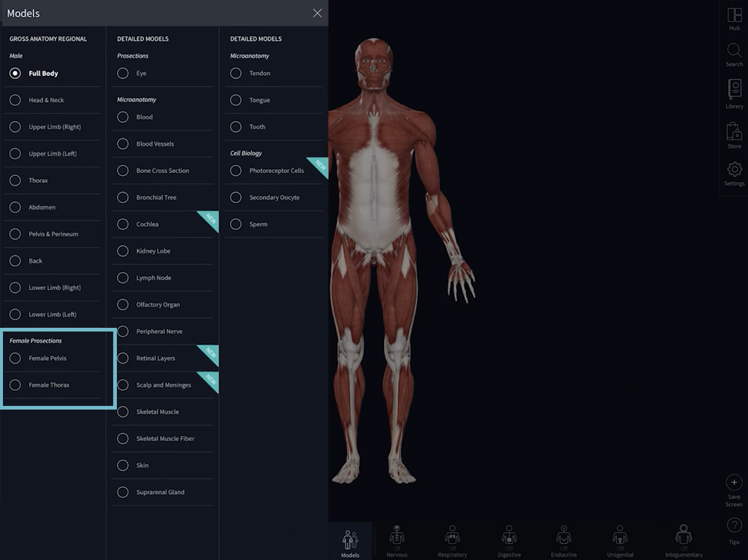Viewport: 748px width, 560px height.
Task: Toggle the Endocrine system icon
Action: (x=564, y=536)
